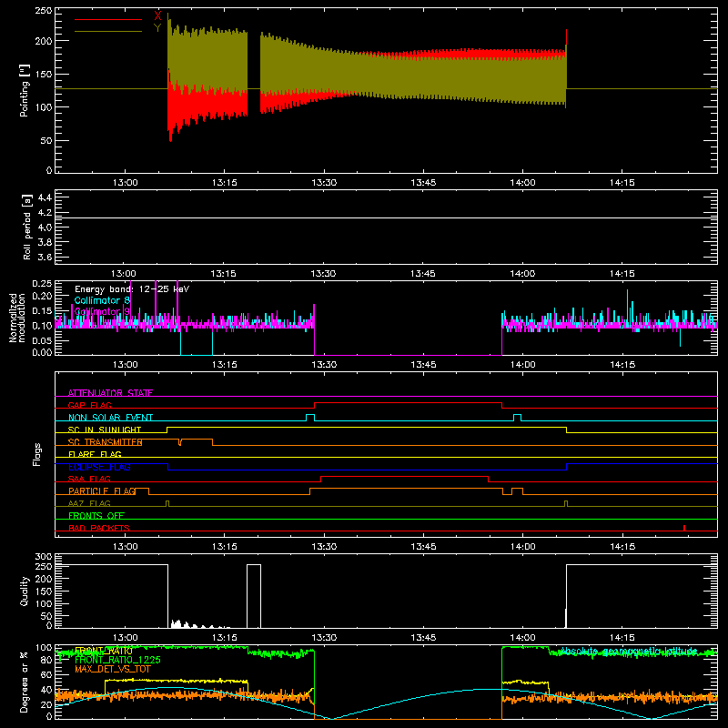The image size is (728, 728).
Task: Click the BAD_PACKETS flag label
Action: [99, 528]
